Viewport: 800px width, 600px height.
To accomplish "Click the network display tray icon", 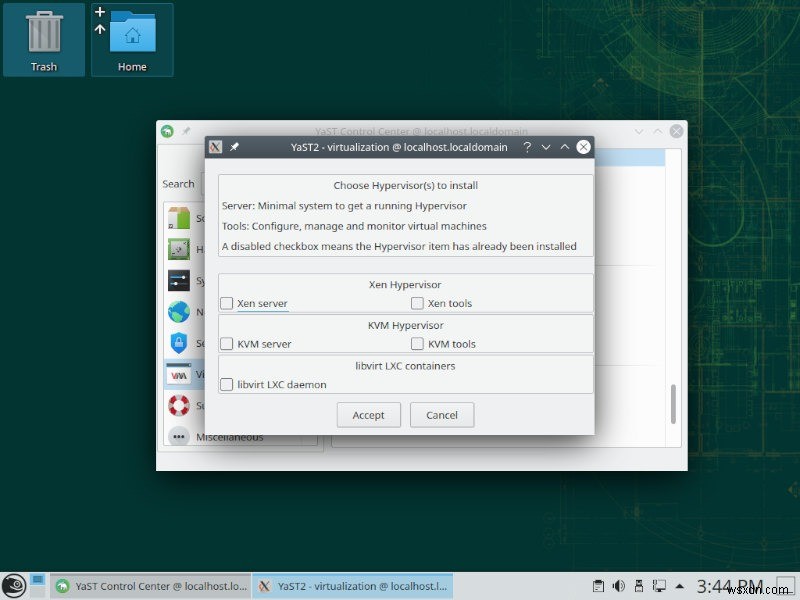I will click(x=660, y=586).
